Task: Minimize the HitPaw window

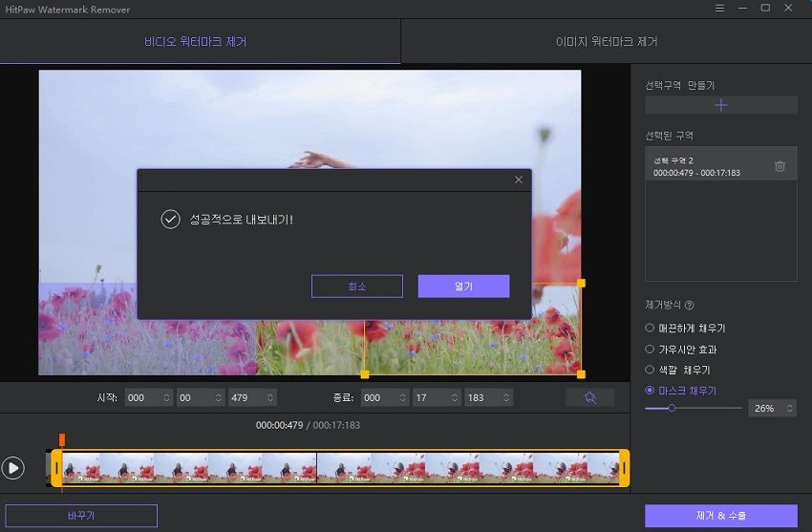Action: click(x=742, y=9)
